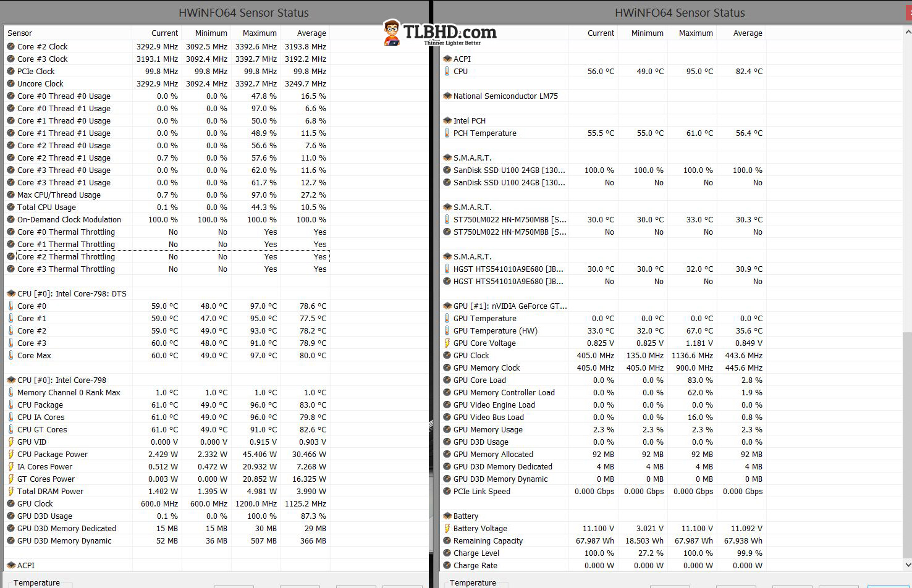Click the chip icon next to Battery group
The height and width of the screenshot is (588, 912).
point(447,516)
